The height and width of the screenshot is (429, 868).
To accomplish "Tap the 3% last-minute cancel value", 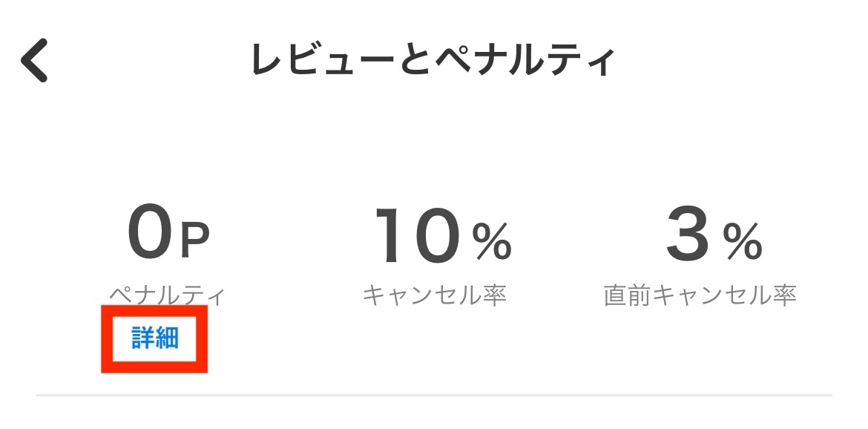I will click(x=714, y=236).
